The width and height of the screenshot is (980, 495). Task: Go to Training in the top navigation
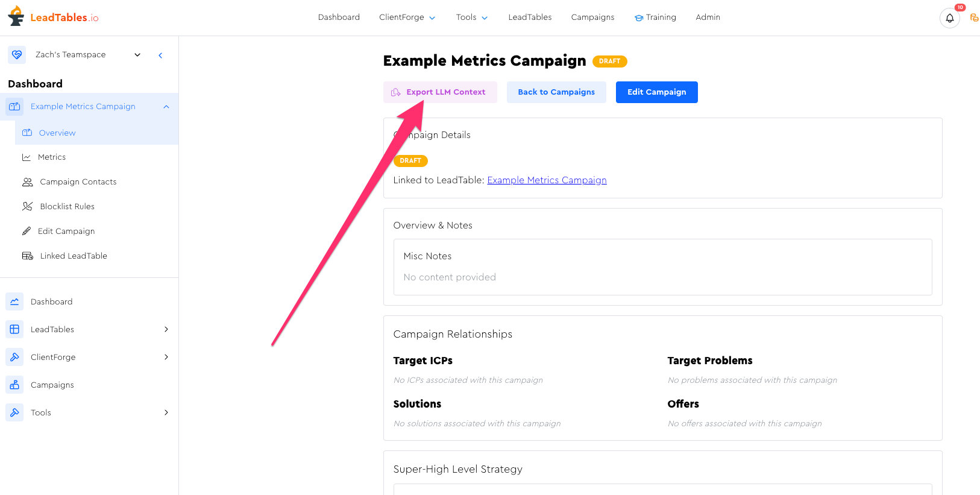(655, 17)
